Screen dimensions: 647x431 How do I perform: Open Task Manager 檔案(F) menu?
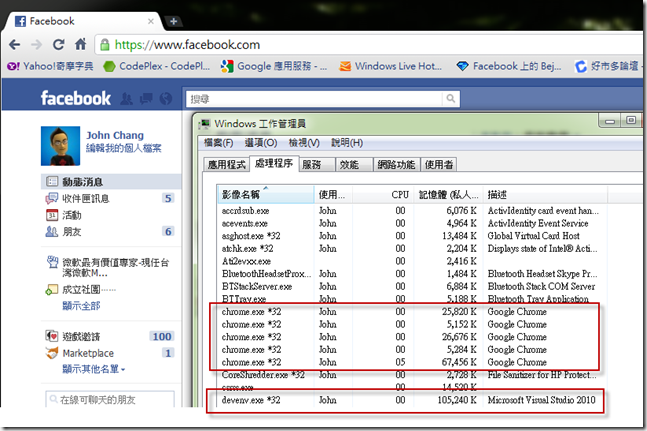(x=218, y=143)
